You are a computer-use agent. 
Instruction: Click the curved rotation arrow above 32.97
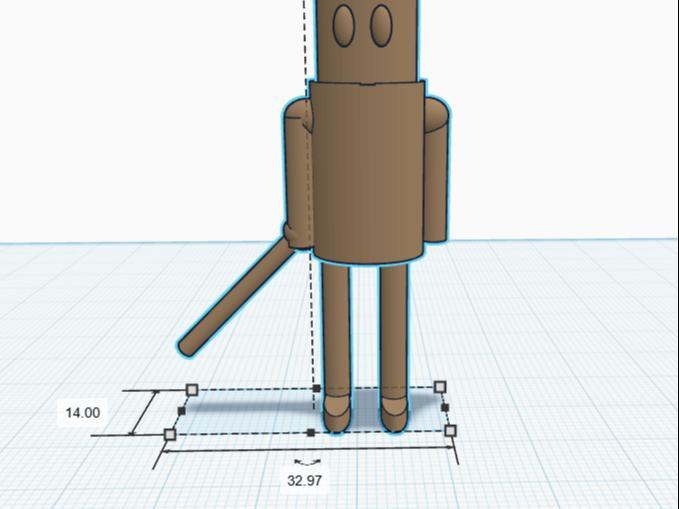click(x=307, y=463)
